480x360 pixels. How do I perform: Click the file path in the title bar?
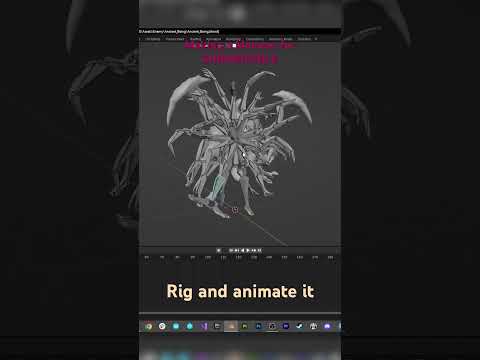coord(179,32)
